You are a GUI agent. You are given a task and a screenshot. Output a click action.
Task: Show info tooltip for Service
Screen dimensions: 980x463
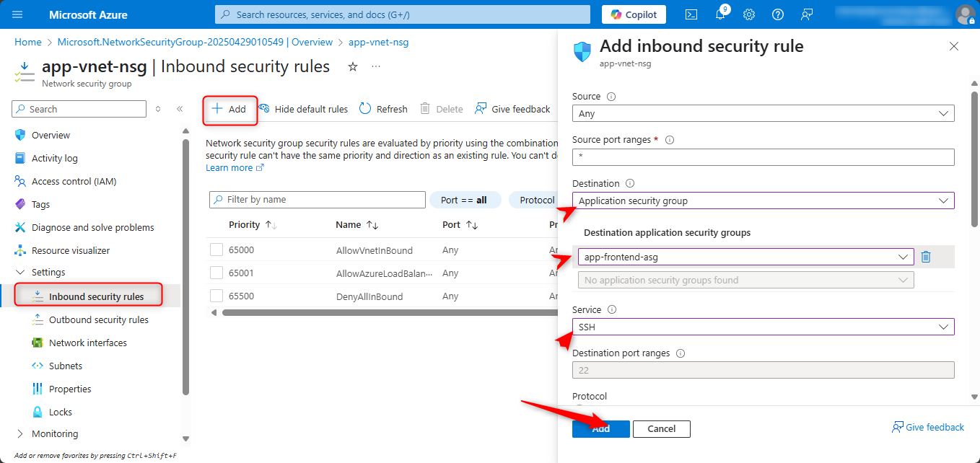click(612, 310)
